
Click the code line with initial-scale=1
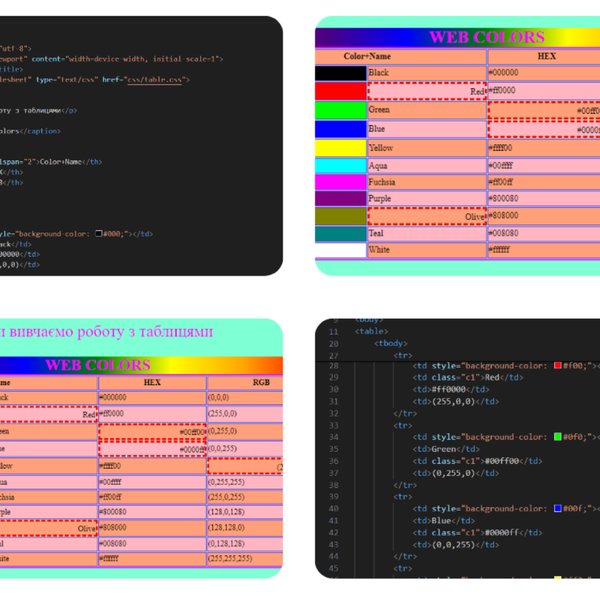pyautogui.click(x=111, y=59)
